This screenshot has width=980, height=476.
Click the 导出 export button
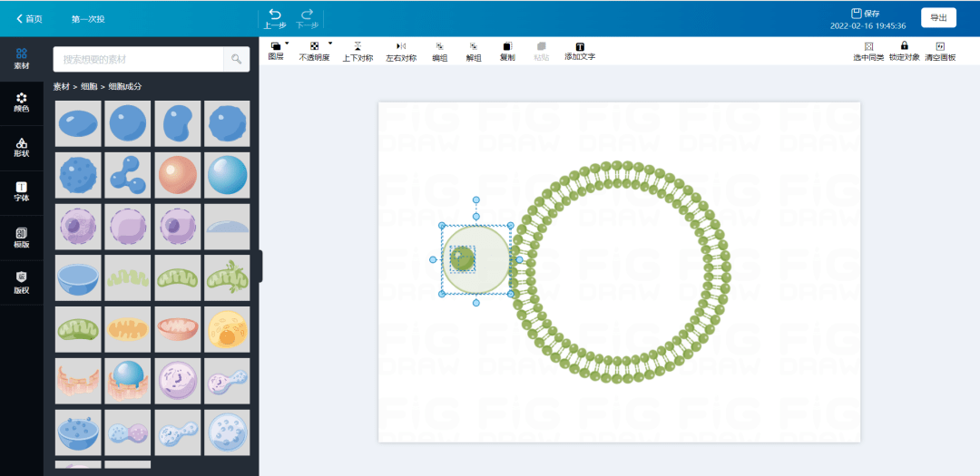[938, 17]
